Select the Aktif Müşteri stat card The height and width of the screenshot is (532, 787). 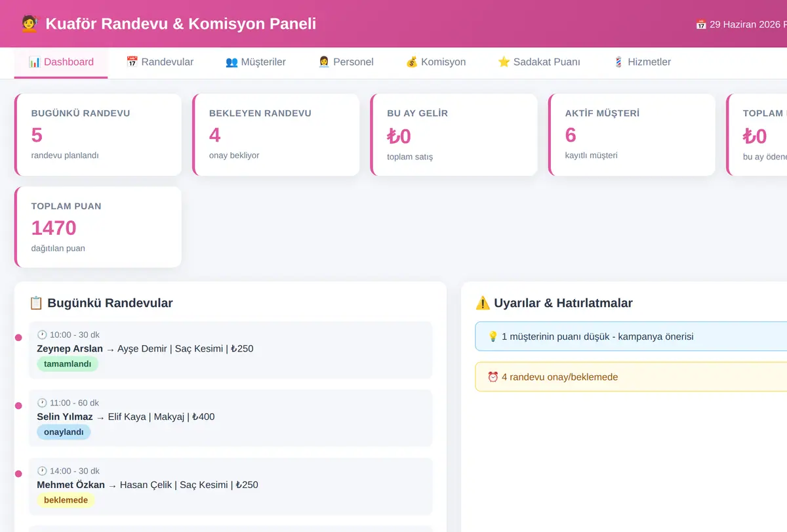pos(632,134)
